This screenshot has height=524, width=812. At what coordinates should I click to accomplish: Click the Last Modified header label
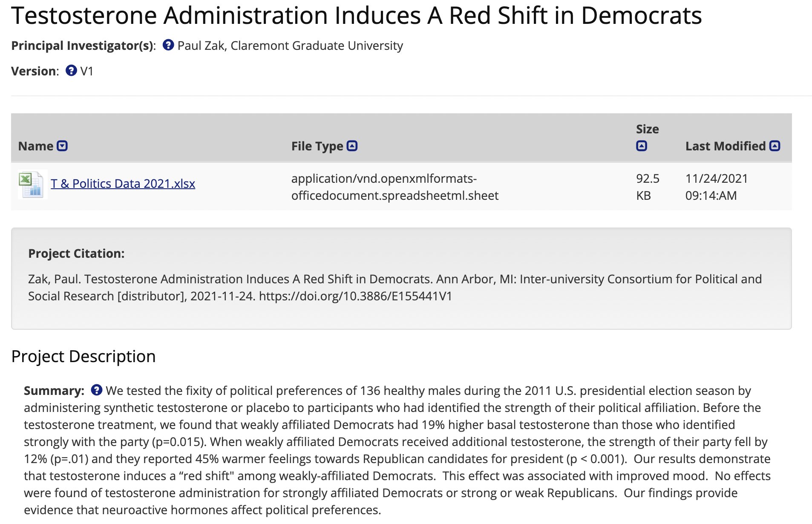point(725,146)
